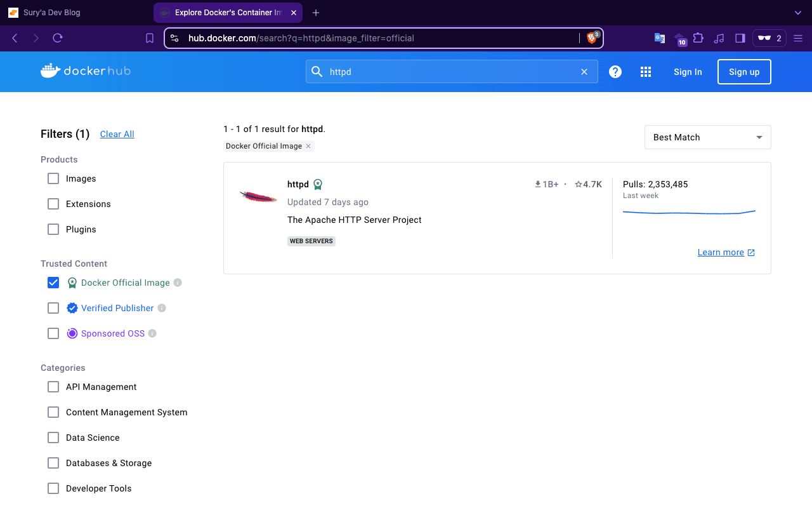
Task: Open the Brave Shields lion icon
Action: pyautogui.click(x=592, y=38)
